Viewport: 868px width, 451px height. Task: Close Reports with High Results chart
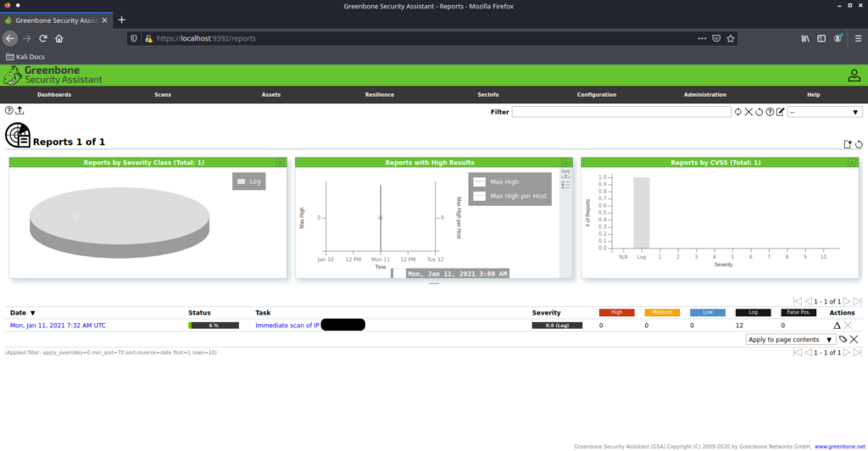tap(565, 163)
